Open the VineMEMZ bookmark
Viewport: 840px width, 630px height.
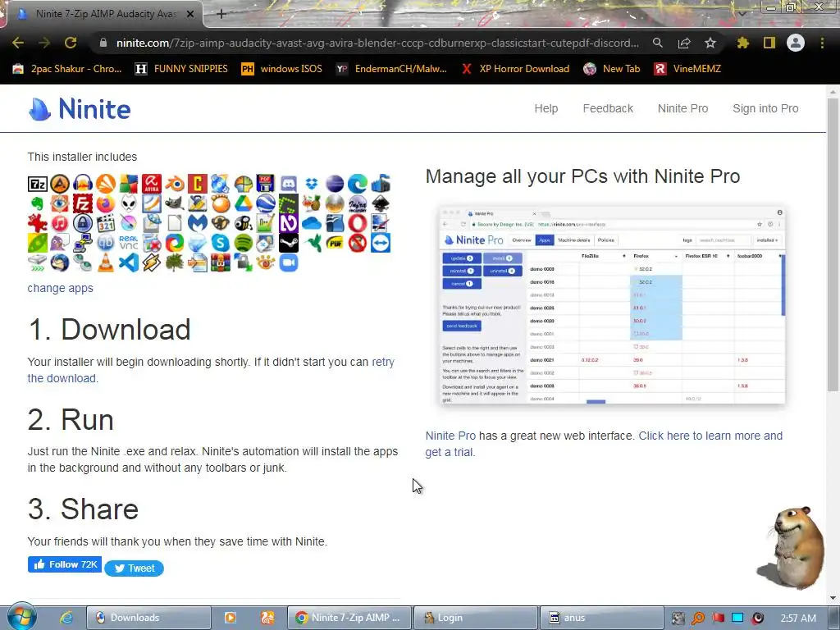click(x=687, y=69)
